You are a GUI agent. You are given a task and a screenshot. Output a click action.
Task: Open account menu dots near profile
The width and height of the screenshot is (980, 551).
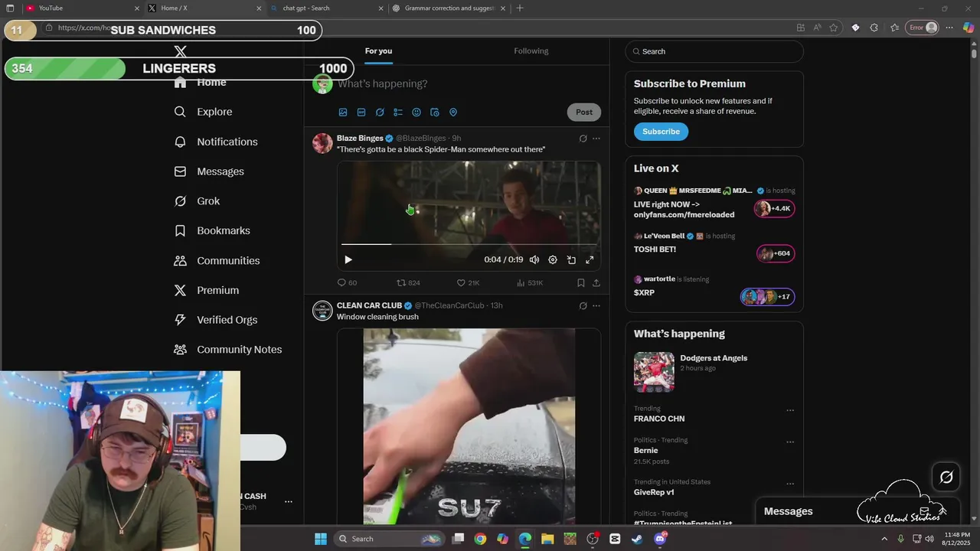pyautogui.click(x=289, y=502)
